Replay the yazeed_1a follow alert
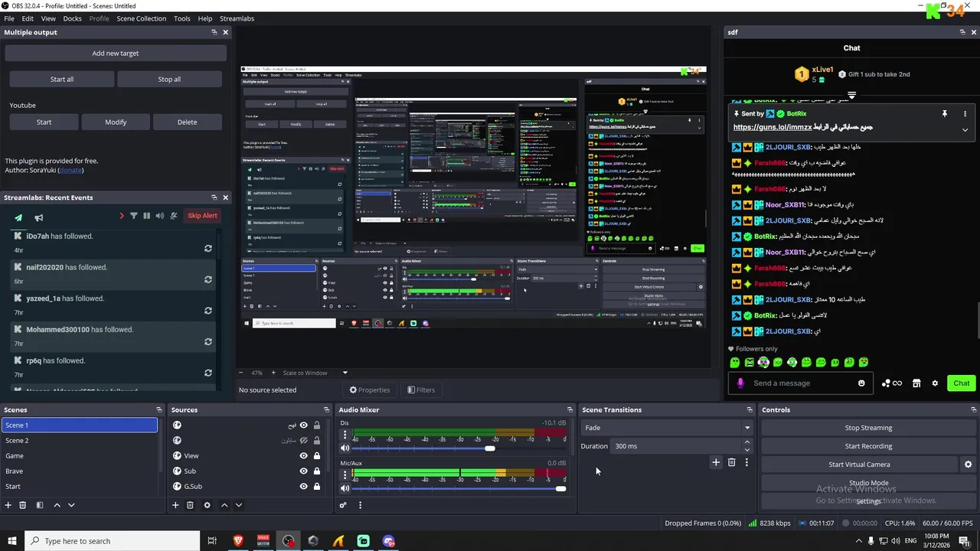Viewport: 980px width, 551px height. [207, 311]
